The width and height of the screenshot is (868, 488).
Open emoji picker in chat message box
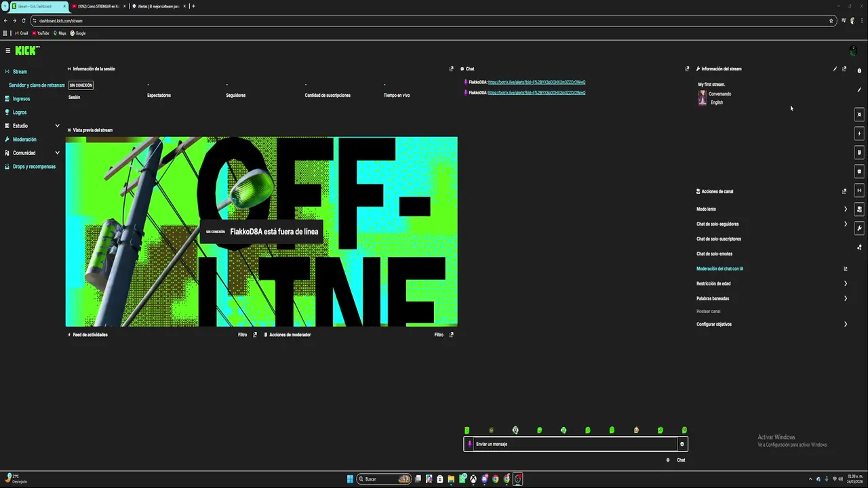coord(682,444)
